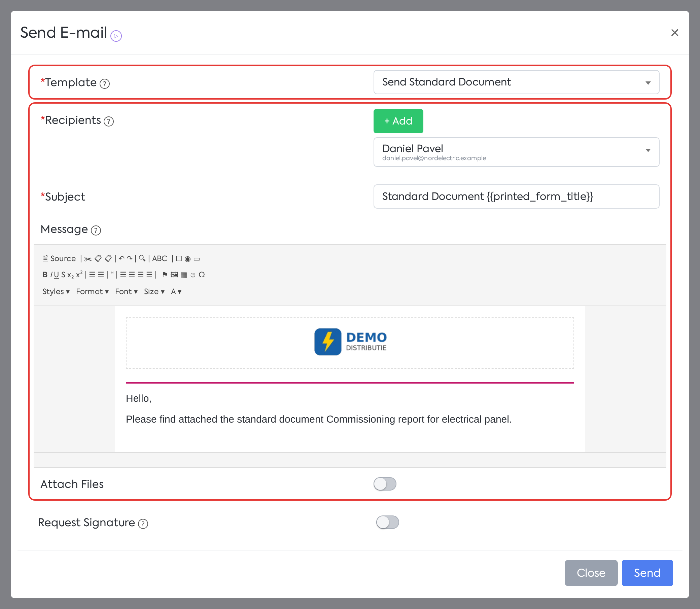Viewport: 700px width, 609px height.
Task: Apply Underline formatting
Action: pos(57,275)
